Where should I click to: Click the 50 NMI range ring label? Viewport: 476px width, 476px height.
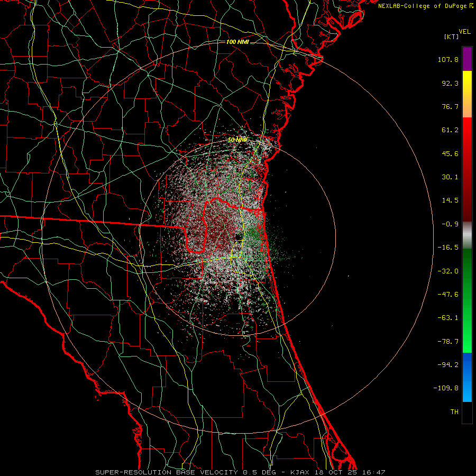tap(237, 140)
